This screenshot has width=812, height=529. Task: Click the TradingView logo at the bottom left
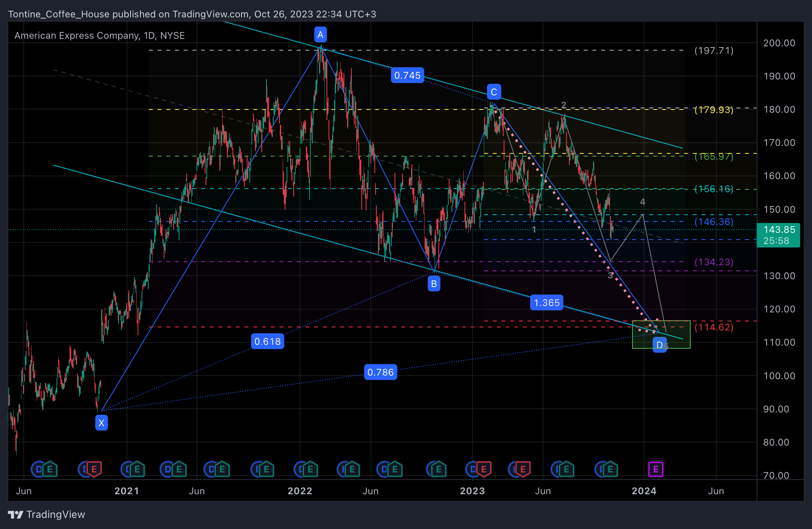coord(47,514)
